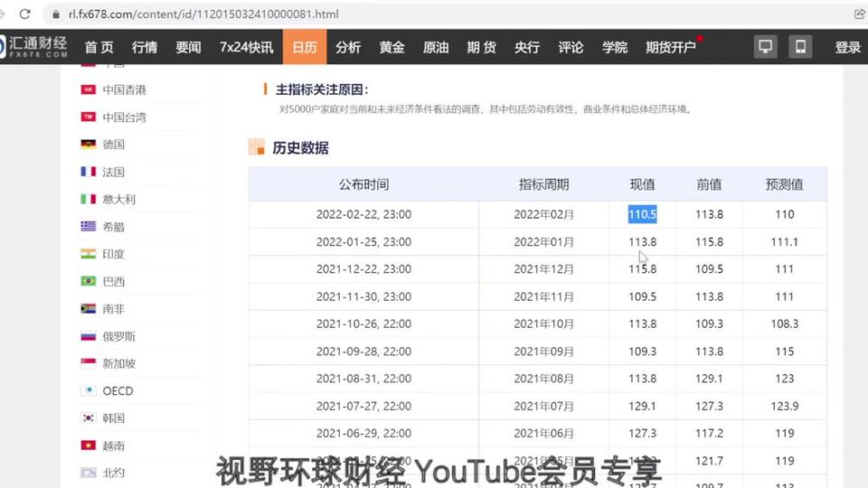The image size is (868, 488).
Task: Open the 评论 menu item
Action: (x=571, y=47)
